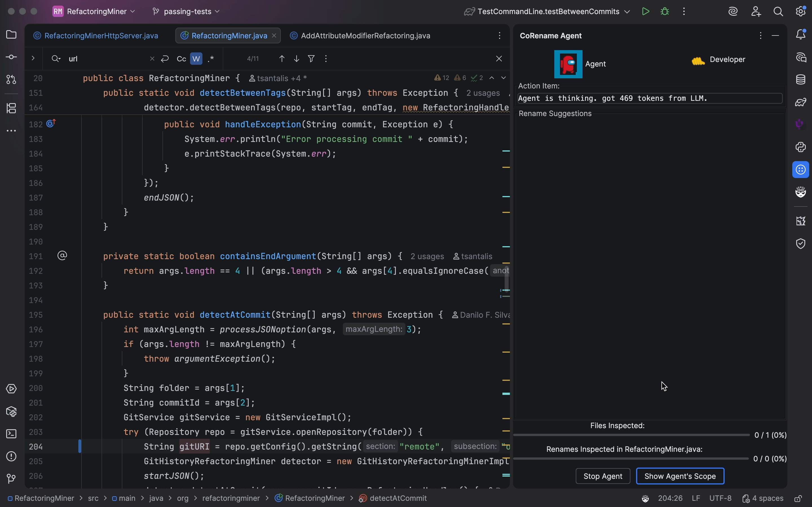812x507 pixels.
Task: Open the Terminal tool window
Action: pyautogui.click(x=11, y=434)
